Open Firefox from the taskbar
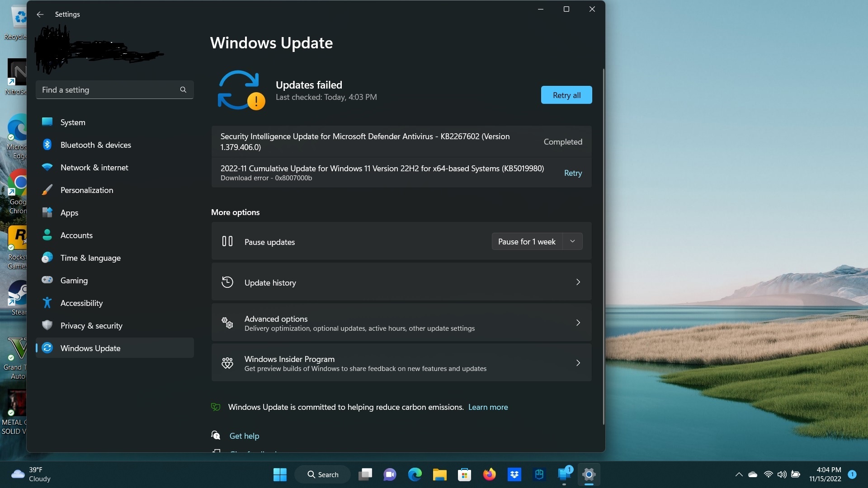The width and height of the screenshot is (868, 488). click(x=490, y=474)
